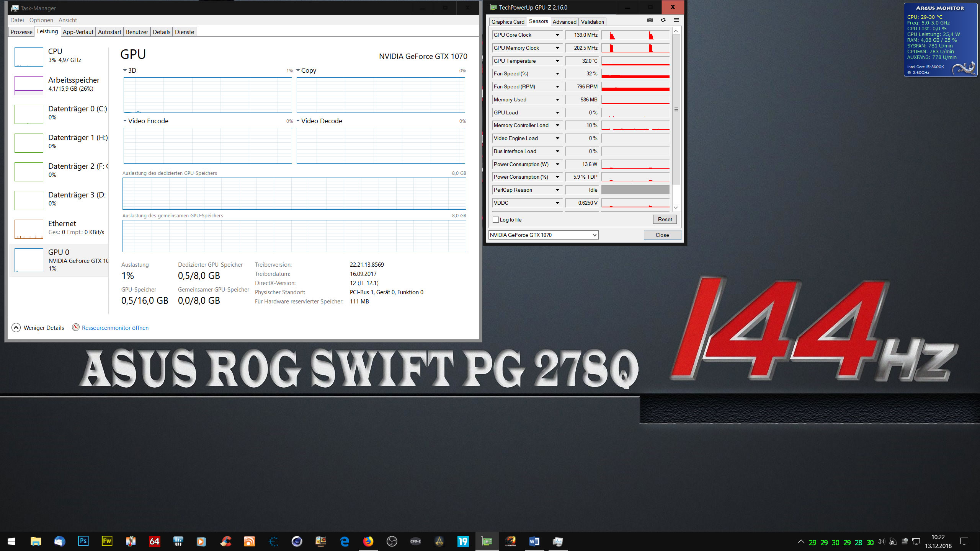This screenshot has height=551, width=980.
Task: Click the Ressourcenmonitor öffnen link
Action: (x=115, y=328)
